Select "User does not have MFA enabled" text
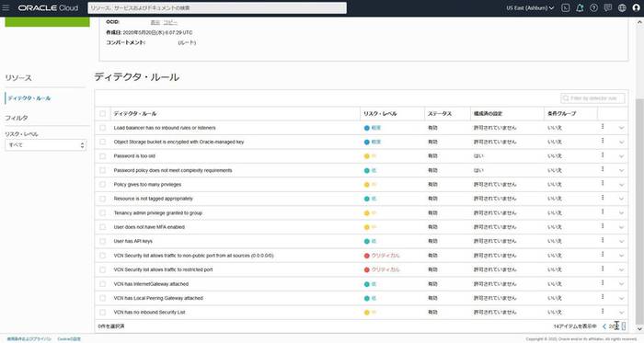644x343 pixels. [149, 227]
